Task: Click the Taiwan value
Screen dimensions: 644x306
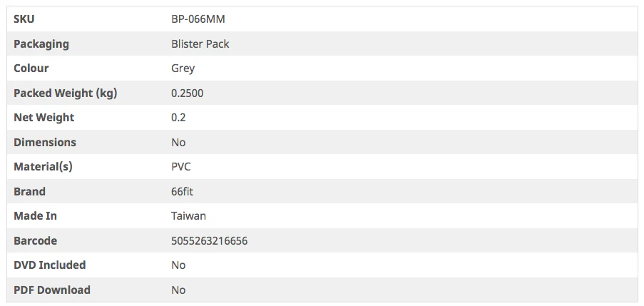Action: click(x=189, y=216)
